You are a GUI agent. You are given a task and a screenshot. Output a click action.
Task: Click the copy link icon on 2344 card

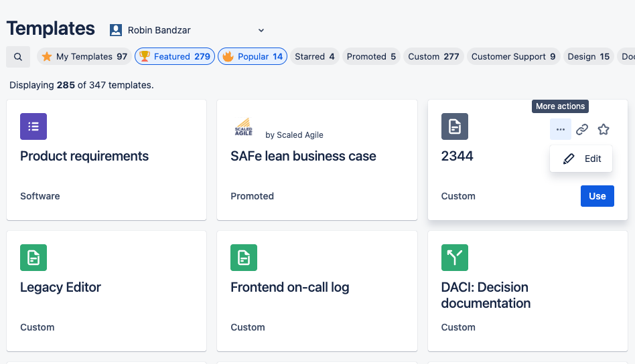click(582, 129)
